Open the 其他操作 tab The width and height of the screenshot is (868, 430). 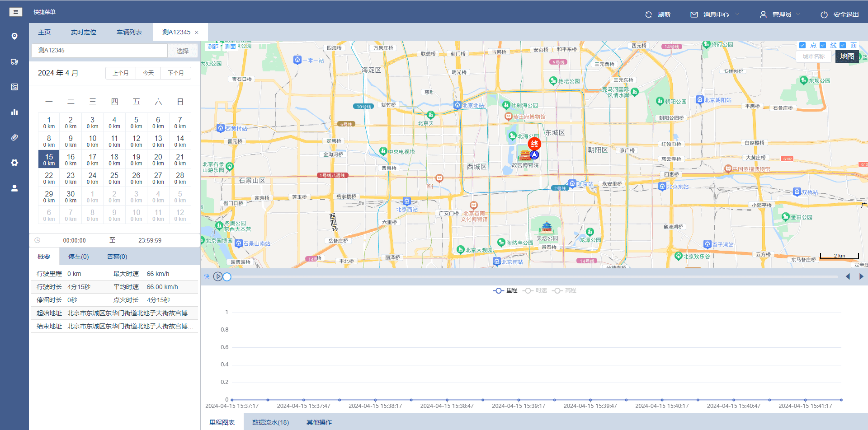[x=319, y=422]
